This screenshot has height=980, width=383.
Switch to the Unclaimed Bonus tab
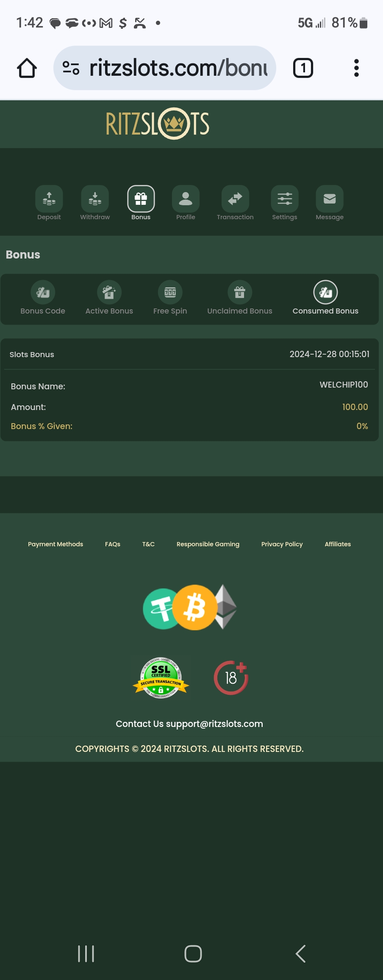(x=240, y=299)
